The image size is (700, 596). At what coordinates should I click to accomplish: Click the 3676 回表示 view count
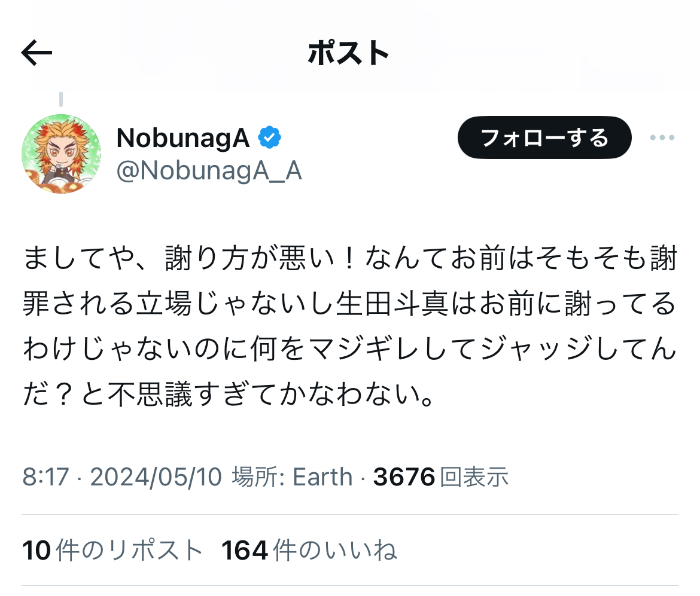(440, 477)
